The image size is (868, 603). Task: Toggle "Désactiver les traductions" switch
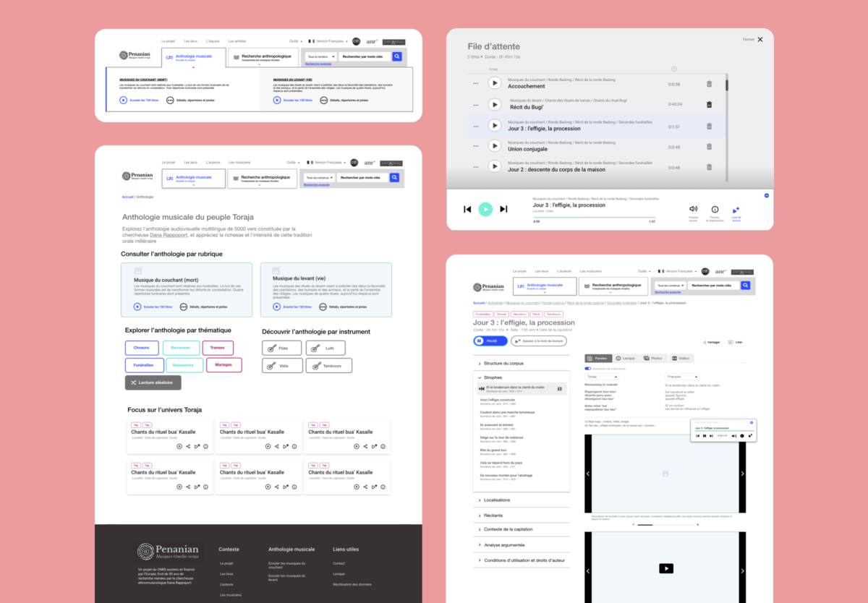point(588,369)
